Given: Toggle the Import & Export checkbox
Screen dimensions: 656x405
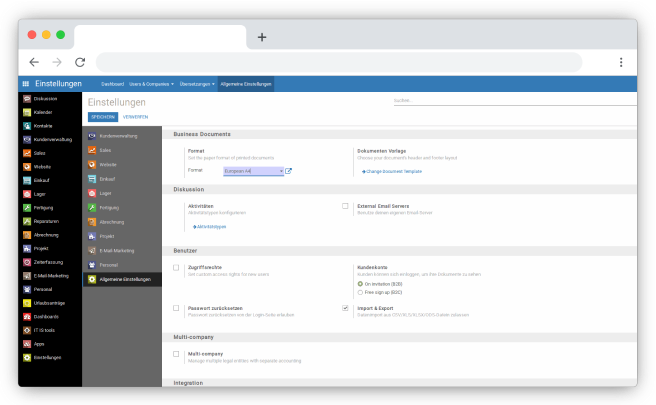Looking at the screenshot, I should pos(345,309).
